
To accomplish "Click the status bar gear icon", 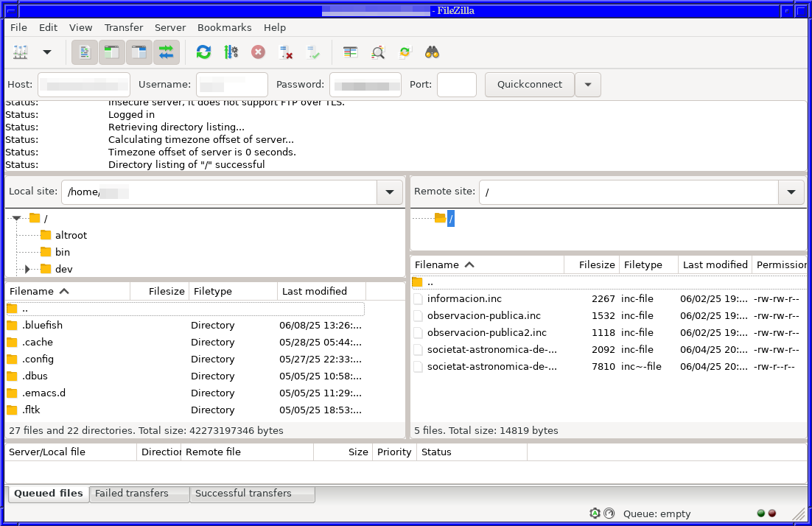I will coord(595,513).
